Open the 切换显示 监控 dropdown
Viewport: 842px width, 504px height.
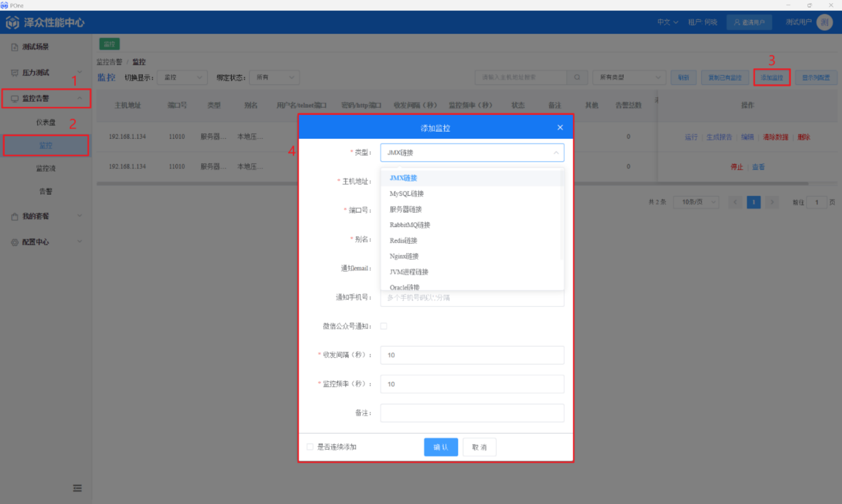182,77
